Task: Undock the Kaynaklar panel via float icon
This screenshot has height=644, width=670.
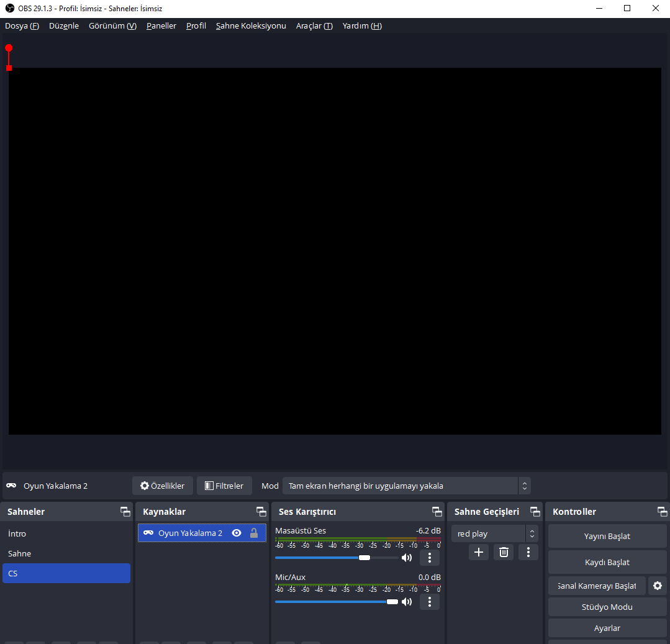Action: [x=261, y=512]
